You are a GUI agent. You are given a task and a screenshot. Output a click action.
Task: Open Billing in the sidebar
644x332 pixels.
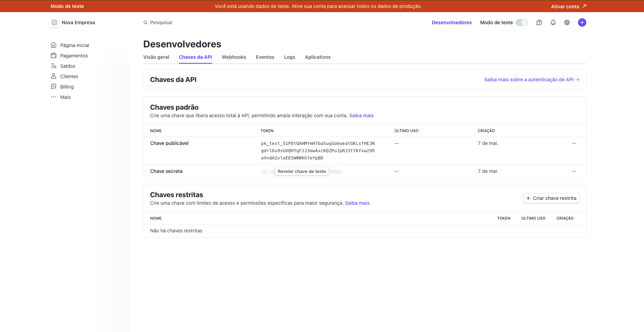pos(67,87)
